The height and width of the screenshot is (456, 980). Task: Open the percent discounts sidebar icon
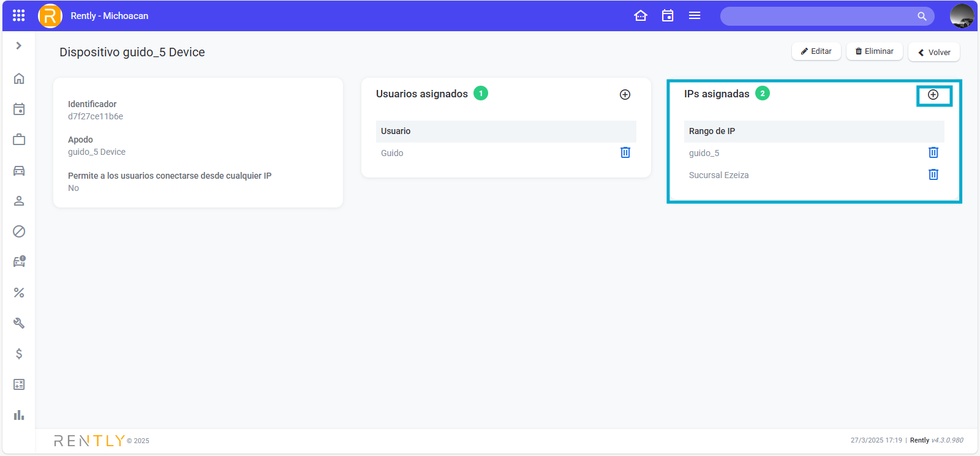click(x=19, y=293)
